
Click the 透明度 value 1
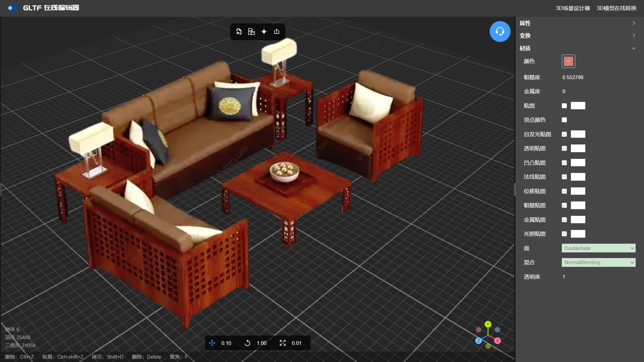[x=564, y=277]
